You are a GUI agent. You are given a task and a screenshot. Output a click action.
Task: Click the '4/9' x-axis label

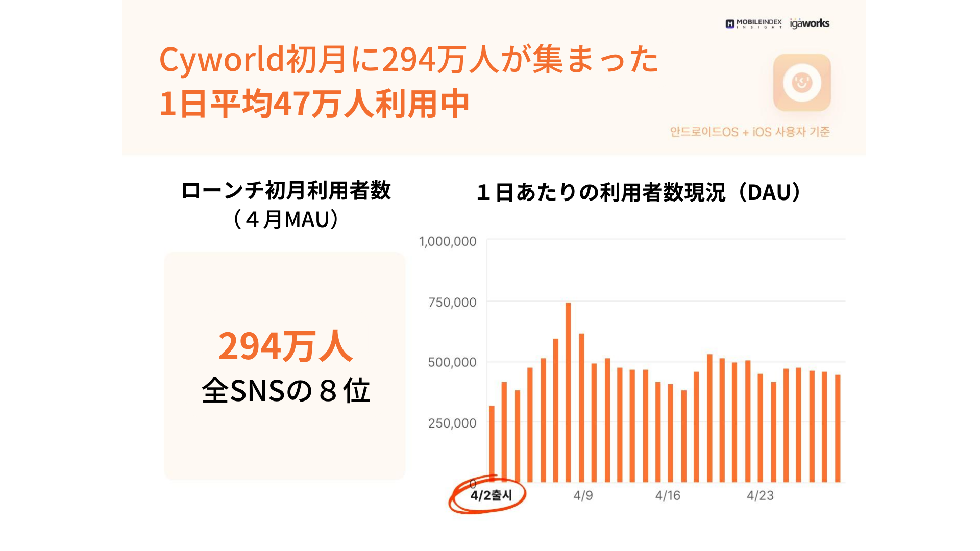click(x=583, y=495)
